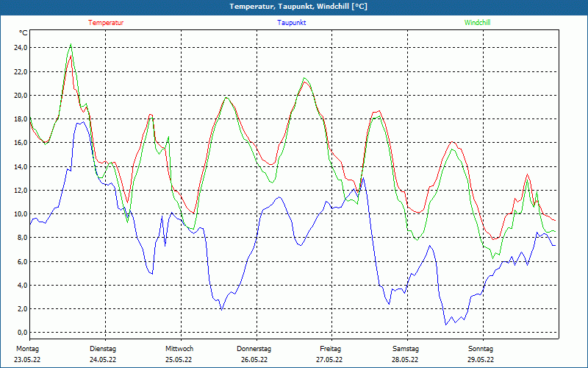Viewport: 588px width, 368px height.
Task: Click the chart title Temperatur, Taupunkt, Windchill
Action: 298,7
